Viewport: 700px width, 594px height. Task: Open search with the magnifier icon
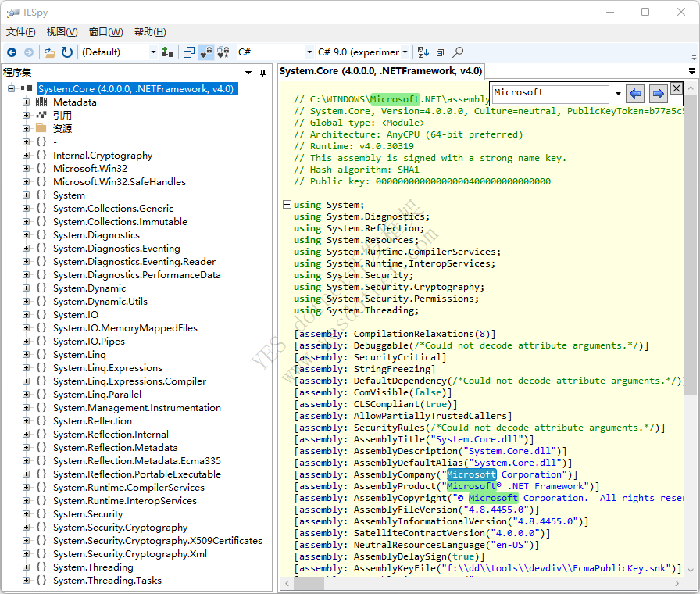pos(458,52)
